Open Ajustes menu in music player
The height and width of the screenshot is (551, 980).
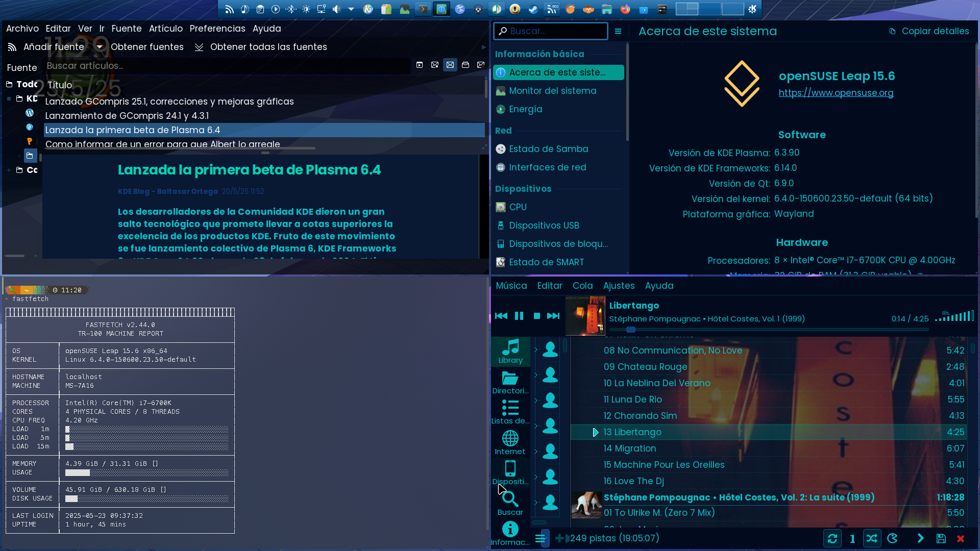619,286
